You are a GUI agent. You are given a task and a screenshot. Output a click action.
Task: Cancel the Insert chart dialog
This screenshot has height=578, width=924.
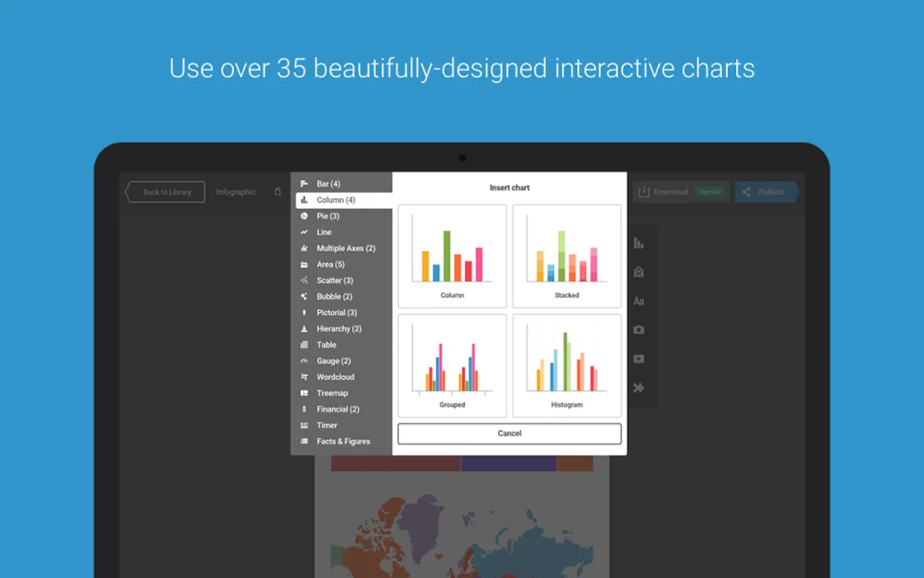[x=510, y=434]
